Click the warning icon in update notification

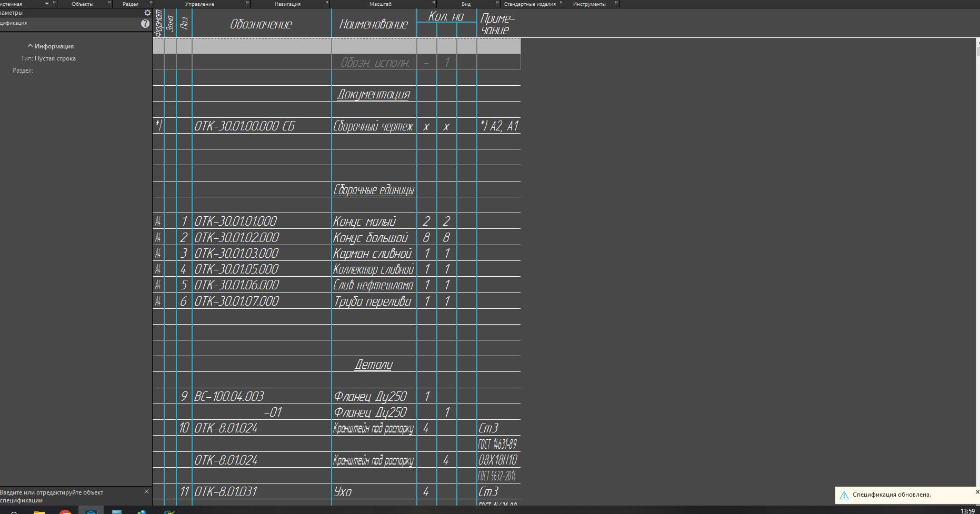point(844,495)
